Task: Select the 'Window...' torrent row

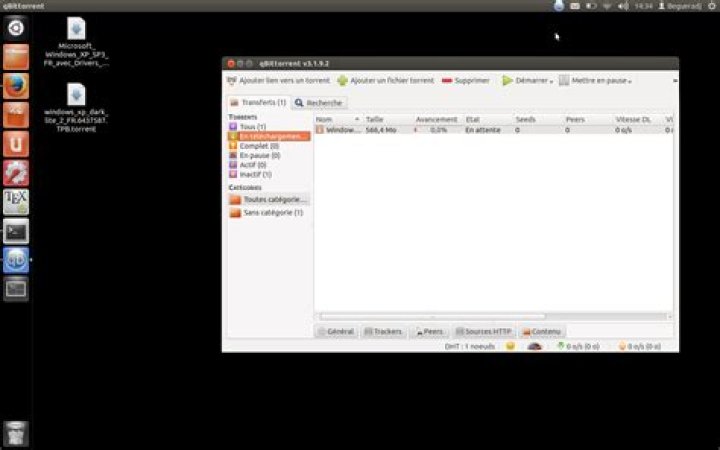Action: point(494,130)
